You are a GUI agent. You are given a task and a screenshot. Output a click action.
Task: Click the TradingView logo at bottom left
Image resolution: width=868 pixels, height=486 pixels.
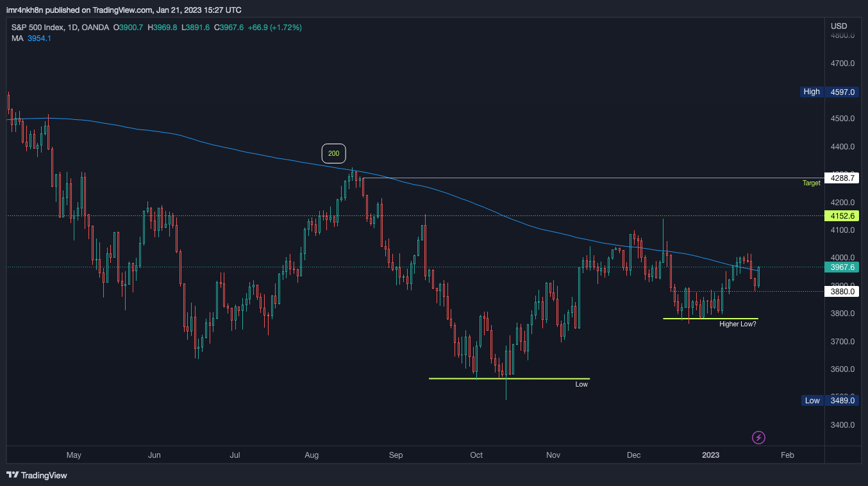[x=37, y=475]
